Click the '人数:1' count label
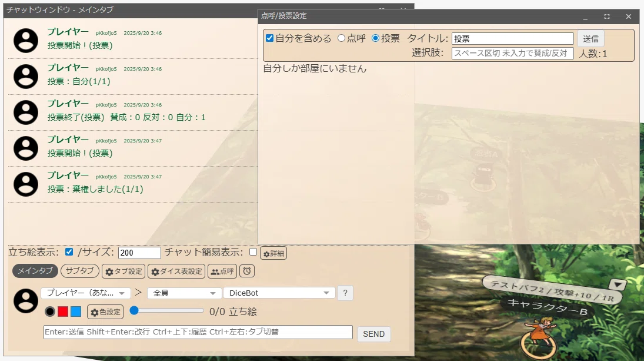Viewport: 644px width, 361px height. (593, 54)
